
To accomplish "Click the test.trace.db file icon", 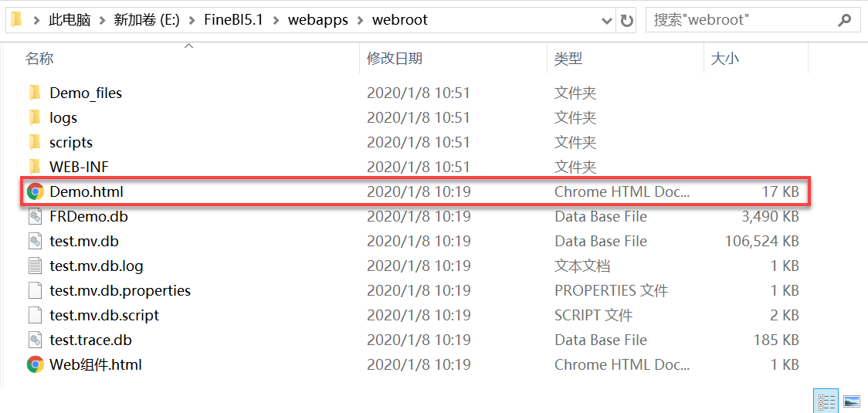I will click(x=35, y=340).
